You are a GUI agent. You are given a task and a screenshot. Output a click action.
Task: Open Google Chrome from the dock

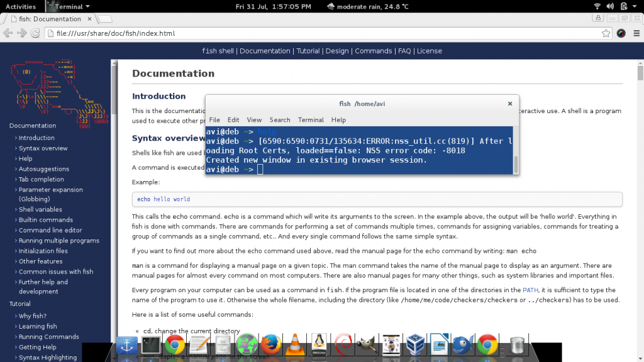(x=175, y=344)
